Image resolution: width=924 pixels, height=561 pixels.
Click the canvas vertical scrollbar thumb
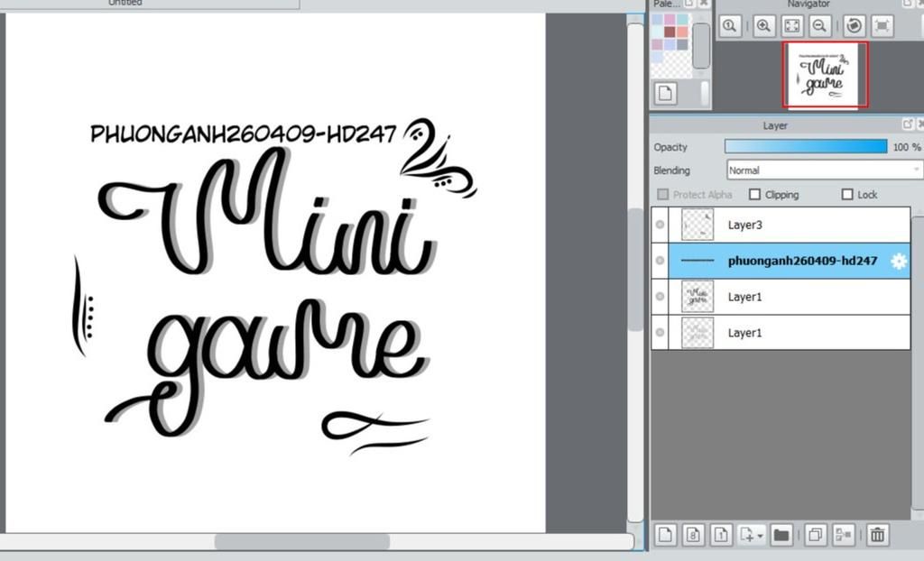pyautogui.click(x=635, y=270)
